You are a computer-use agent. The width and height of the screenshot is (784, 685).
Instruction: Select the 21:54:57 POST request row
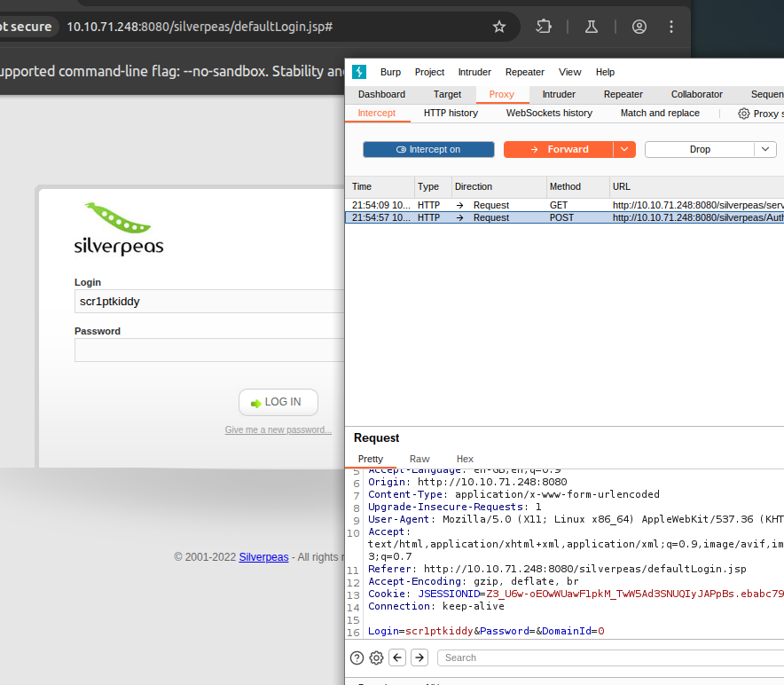pyautogui.click(x=565, y=217)
